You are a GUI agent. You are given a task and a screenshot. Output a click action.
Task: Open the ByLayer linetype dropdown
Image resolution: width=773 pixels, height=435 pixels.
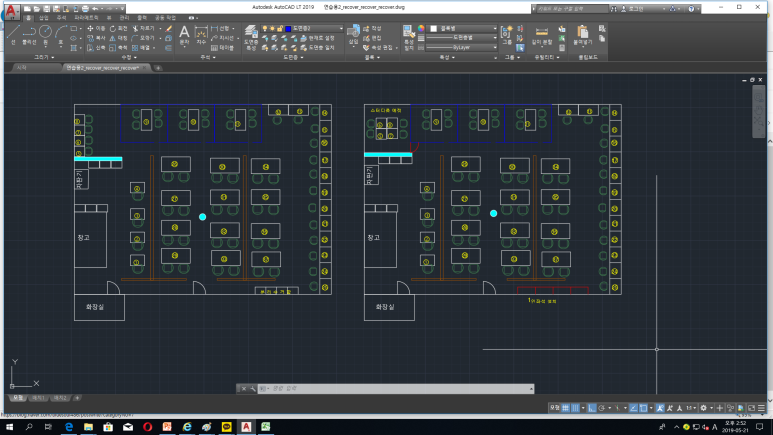click(x=461, y=48)
